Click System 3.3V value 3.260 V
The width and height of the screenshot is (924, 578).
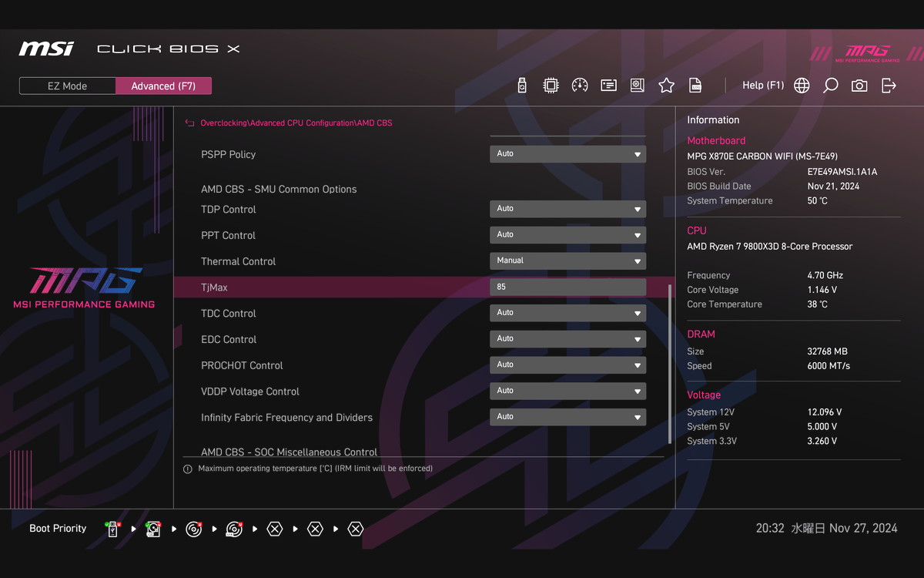click(x=822, y=442)
